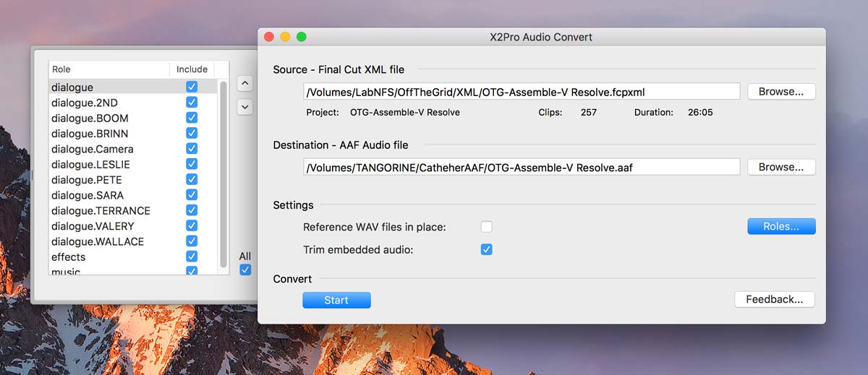Viewport: 868px width, 375px height.
Task: Move selected role up with arrow button
Action: (x=245, y=84)
